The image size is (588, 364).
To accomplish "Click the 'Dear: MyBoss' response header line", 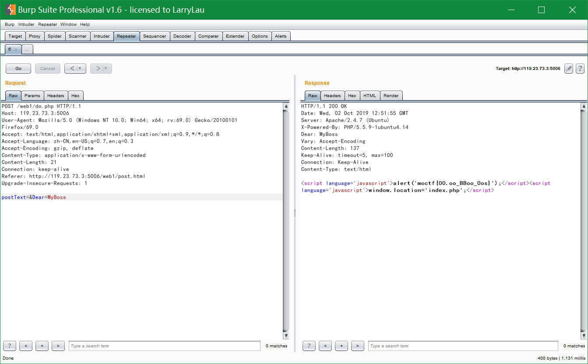I will click(319, 134).
